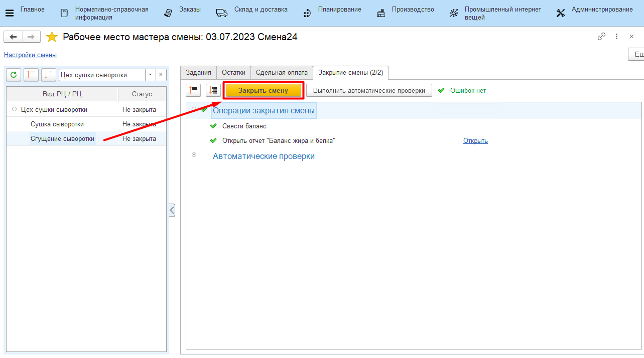Expand the Автоматические проверки group
Screen dimensions: 644x358
(194, 155)
